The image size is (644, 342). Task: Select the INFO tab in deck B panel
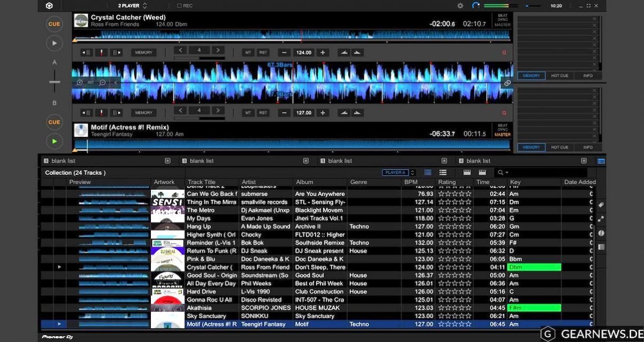[x=588, y=147]
